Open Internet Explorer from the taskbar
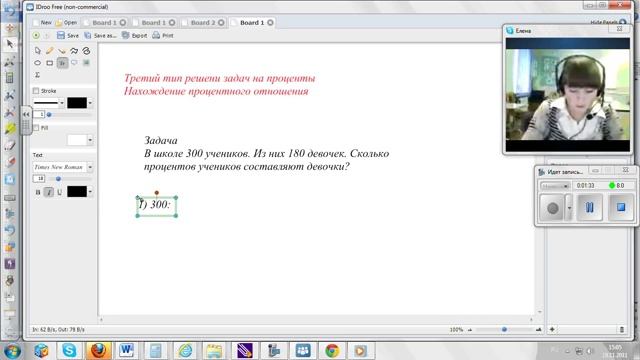Image resolution: width=640 pixels, height=360 pixels. [x=185, y=350]
